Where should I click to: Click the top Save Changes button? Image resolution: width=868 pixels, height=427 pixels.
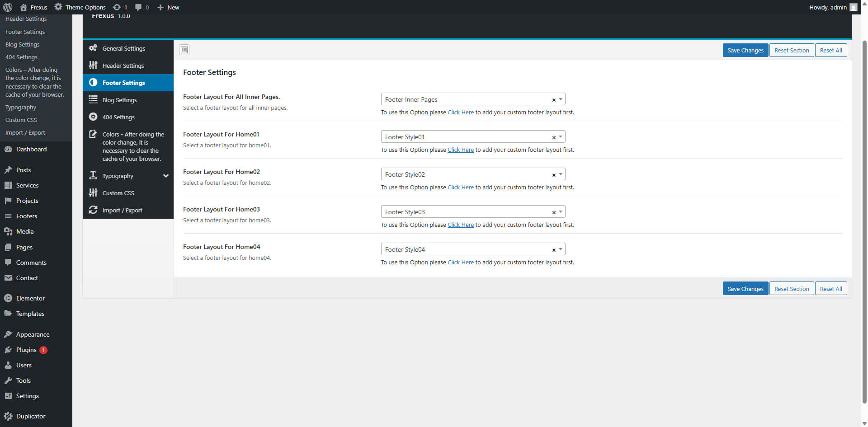point(745,50)
